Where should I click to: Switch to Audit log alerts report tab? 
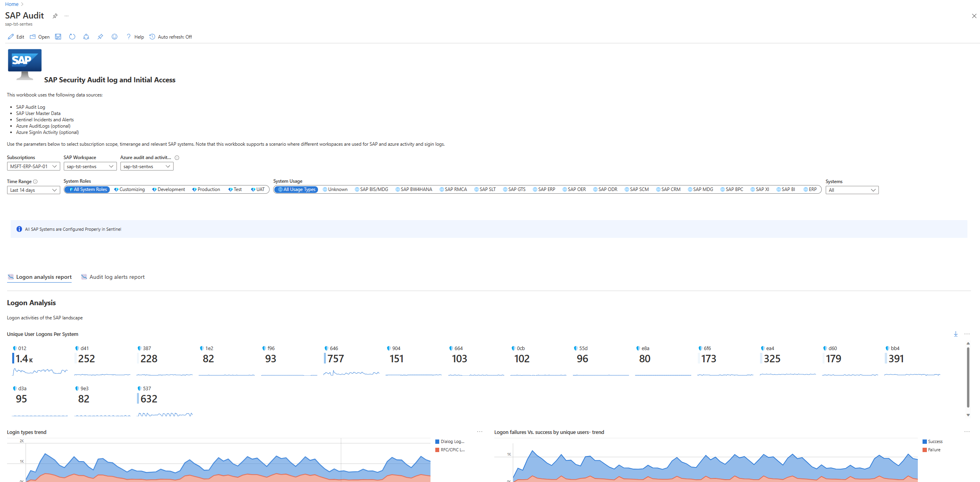tap(113, 277)
